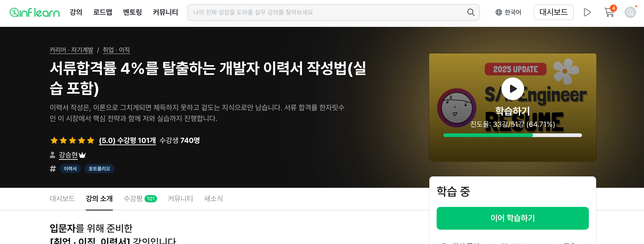The height and width of the screenshot is (244, 644).
Task: Open the 한국어 language selector
Action: pos(508,12)
